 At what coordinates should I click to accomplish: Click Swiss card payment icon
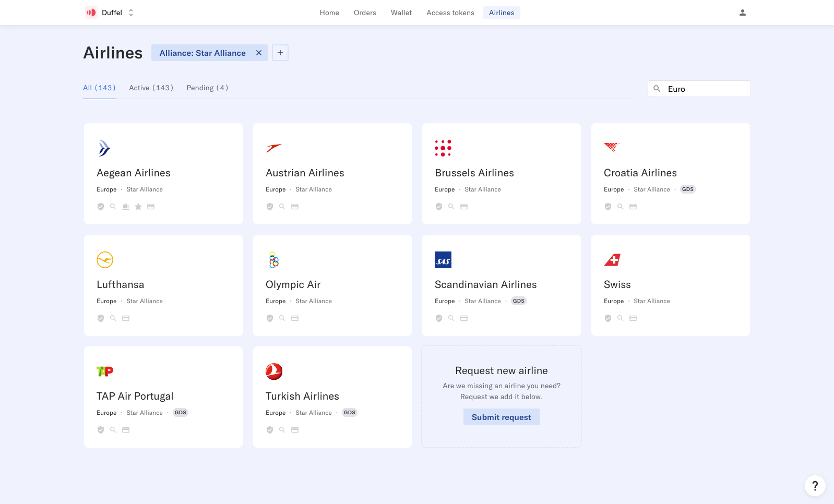tap(633, 318)
